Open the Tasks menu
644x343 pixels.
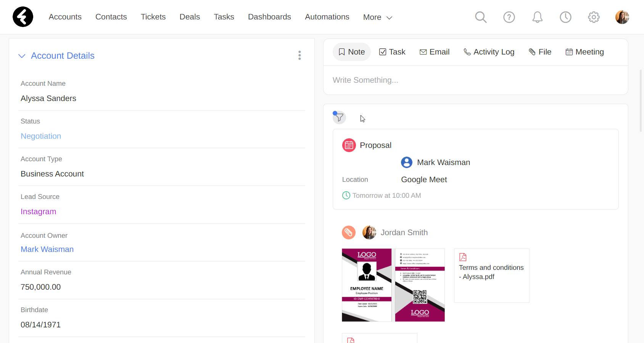(224, 17)
